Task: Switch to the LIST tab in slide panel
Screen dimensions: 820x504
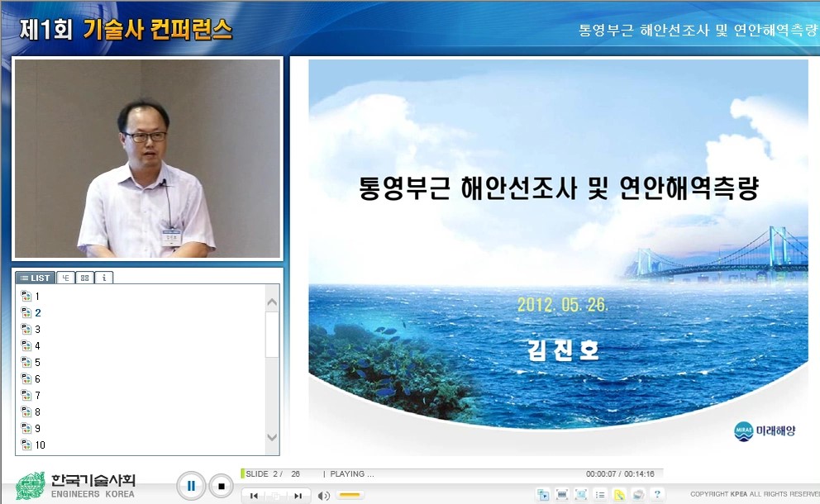Action: [x=34, y=278]
